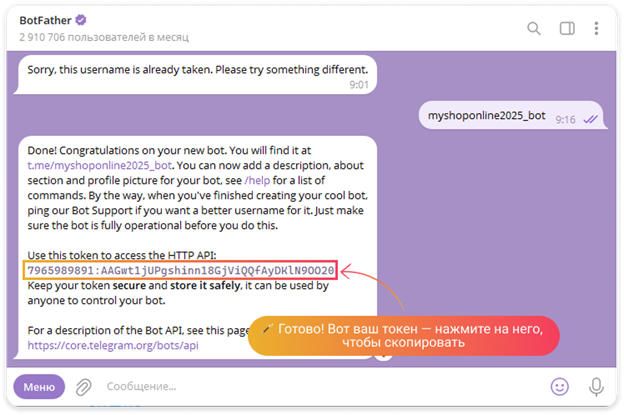Click into the Сообщение message input field
This screenshot has width=624, height=415.
click(x=300, y=386)
